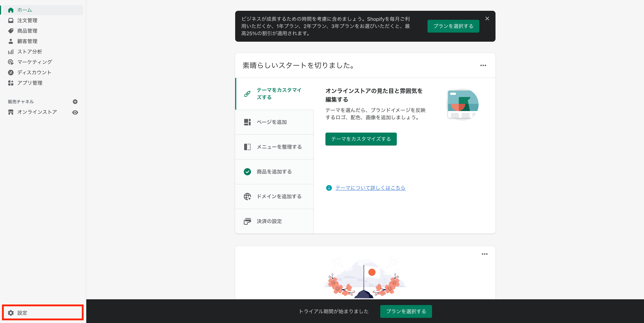Click the 販売チャネル section label
Screen dimensions: 644x323
click(x=21, y=102)
